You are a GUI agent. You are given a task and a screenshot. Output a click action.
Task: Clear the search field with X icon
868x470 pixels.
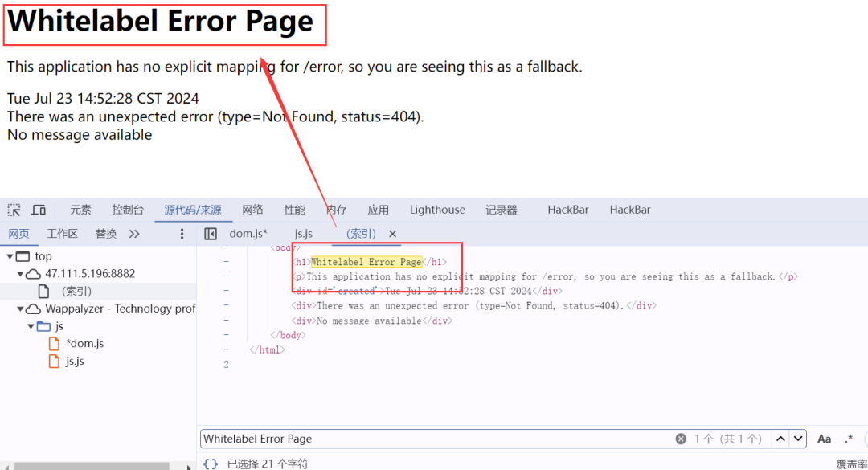tap(681, 439)
